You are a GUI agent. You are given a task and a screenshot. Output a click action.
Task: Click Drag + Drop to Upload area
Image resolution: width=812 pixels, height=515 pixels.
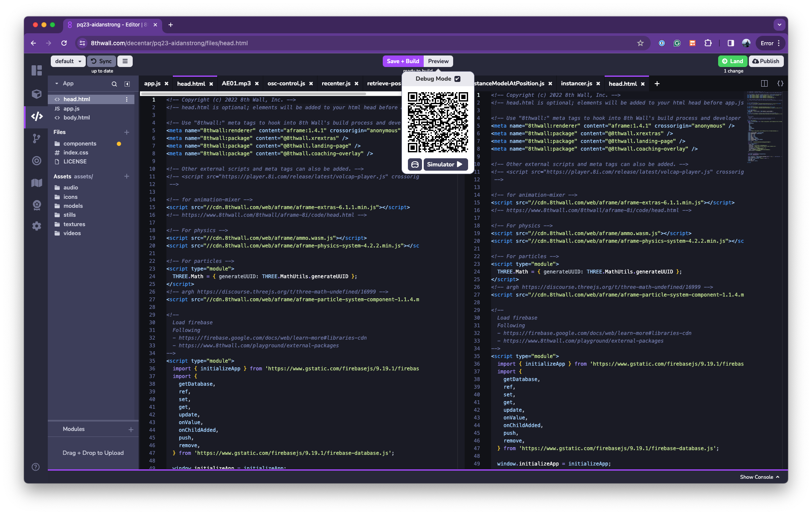[x=93, y=453]
